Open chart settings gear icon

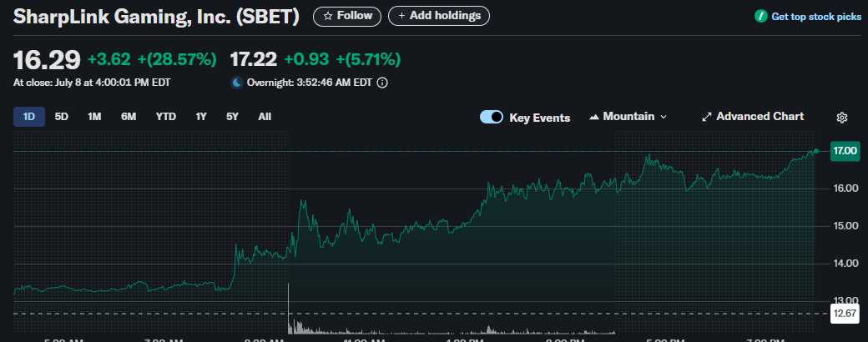click(x=842, y=118)
